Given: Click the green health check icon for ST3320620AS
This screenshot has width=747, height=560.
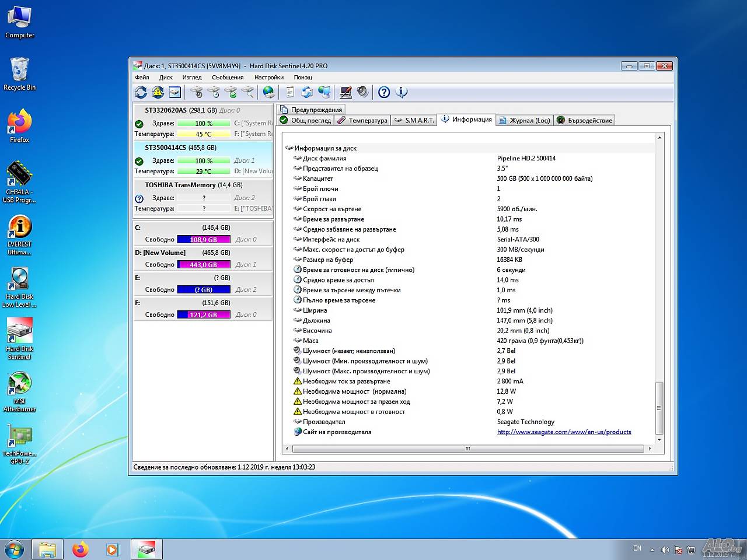Looking at the screenshot, I should pyautogui.click(x=139, y=124).
